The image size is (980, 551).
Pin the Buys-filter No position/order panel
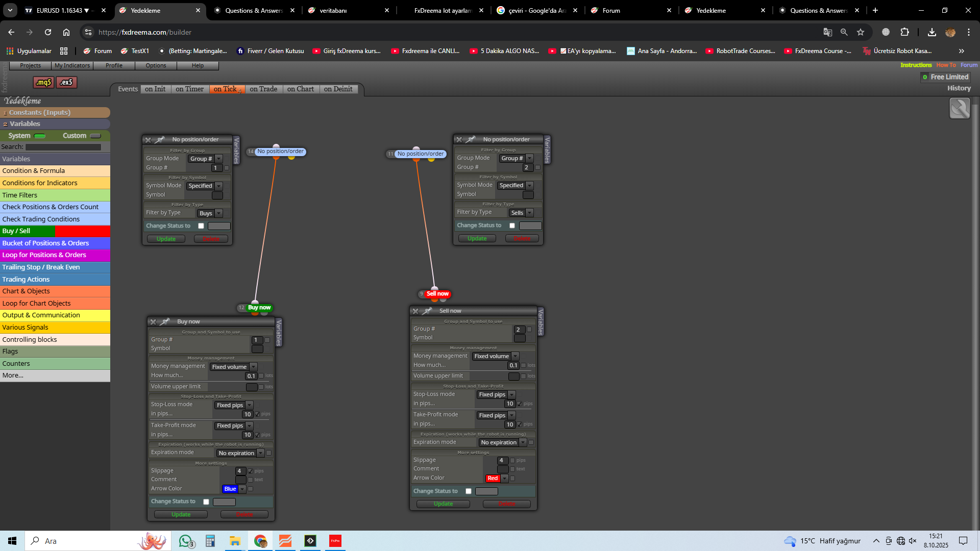coord(160,139)
